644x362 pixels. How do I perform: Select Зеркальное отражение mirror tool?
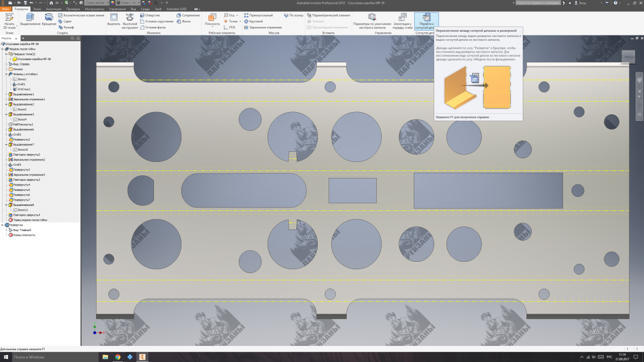pyautogui.click(x=263, y=27)
